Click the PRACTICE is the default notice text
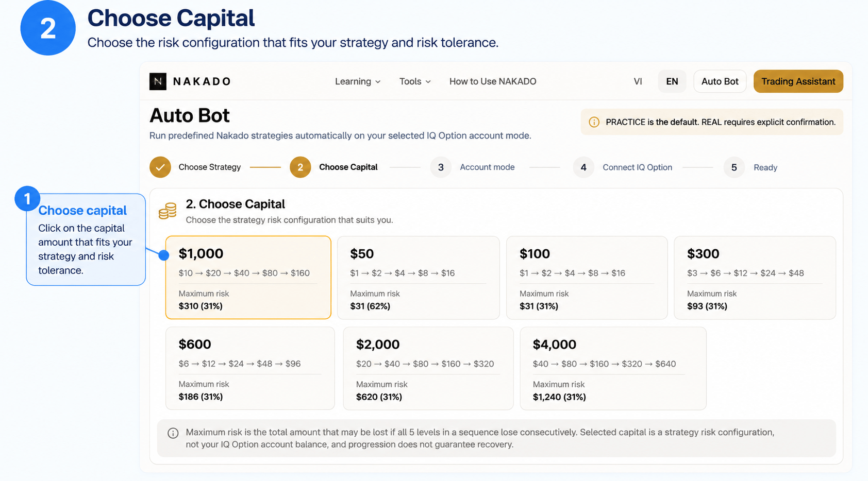This screenshot has width=868, height=481. 721,122
